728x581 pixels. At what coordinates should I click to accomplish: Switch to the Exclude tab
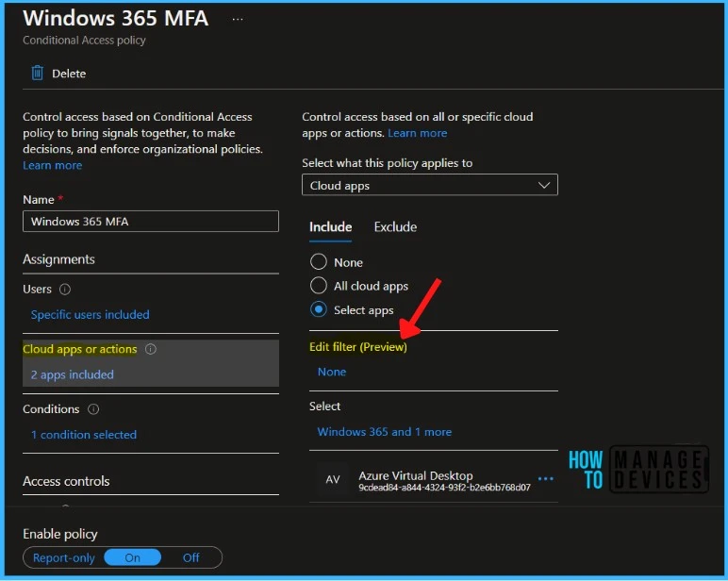[x=395, y=227]
